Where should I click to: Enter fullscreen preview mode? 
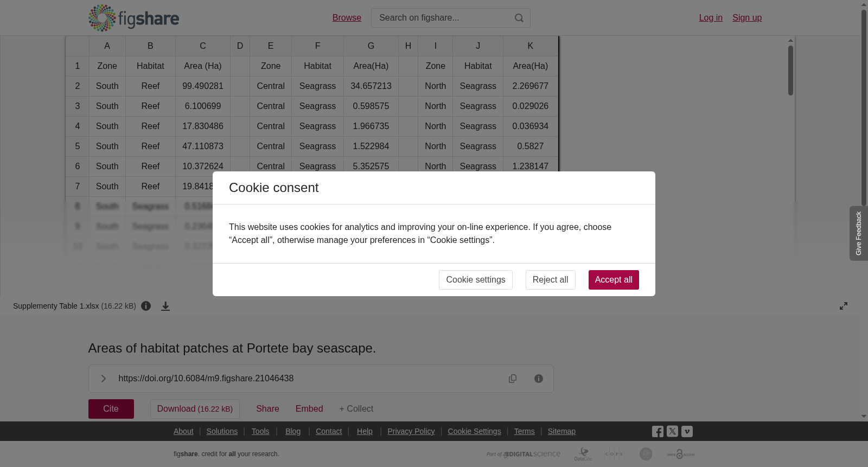click(844, 306)
